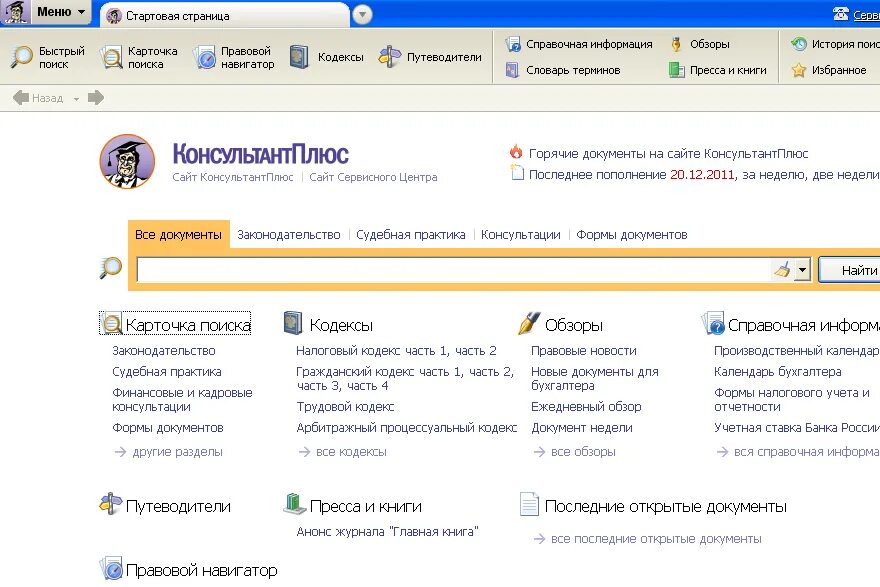Click Обзоры toolbar icon
The image size is (880, 587).
click(x=676, y=44)
